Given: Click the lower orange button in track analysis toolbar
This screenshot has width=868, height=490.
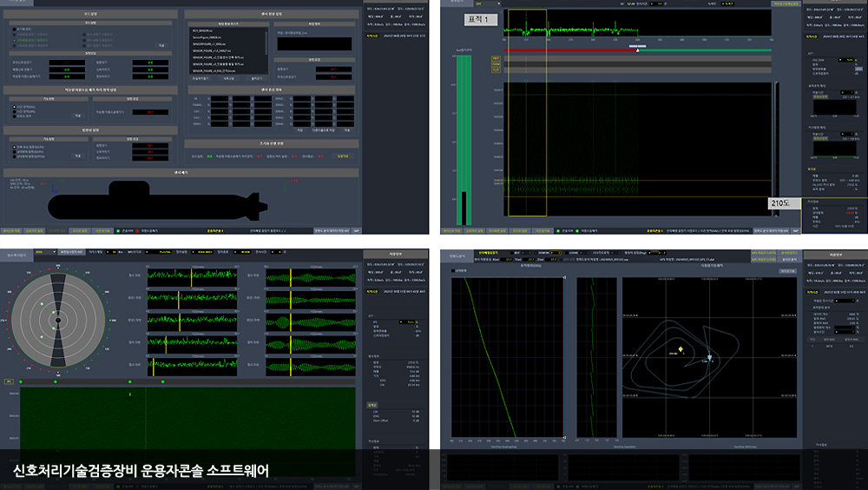Looking at the screenshot, I should tap(764, 259).
